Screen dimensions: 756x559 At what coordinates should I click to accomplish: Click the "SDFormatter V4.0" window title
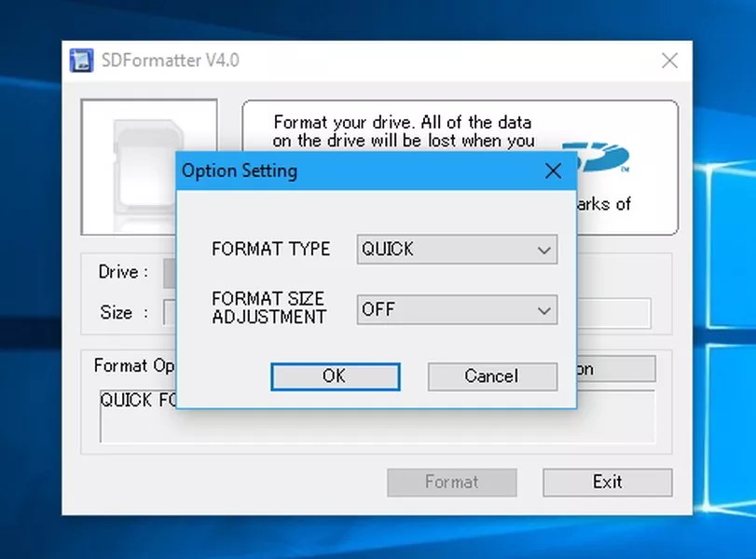[171, 61]
